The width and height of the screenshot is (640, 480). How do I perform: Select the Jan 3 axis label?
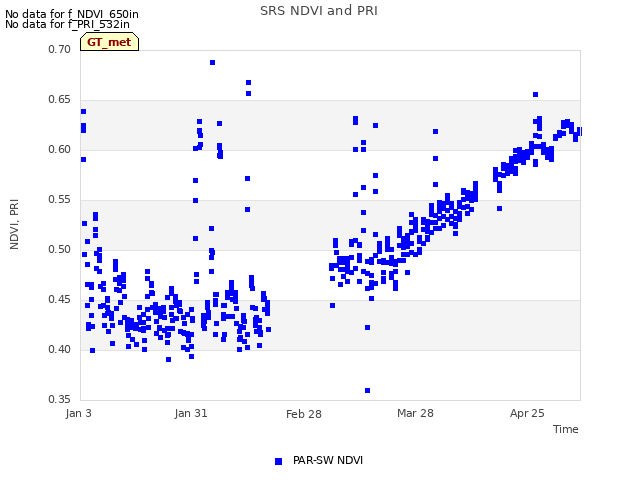(x=78, y=413)
